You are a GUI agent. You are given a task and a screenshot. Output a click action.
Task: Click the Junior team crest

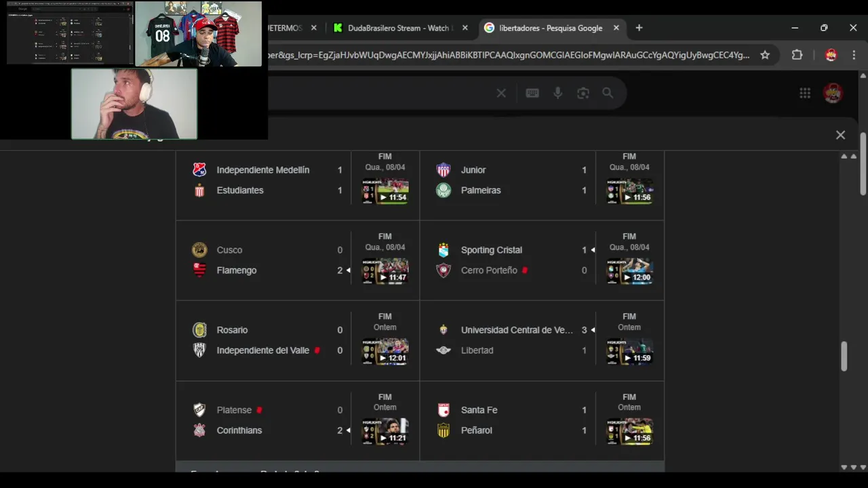[x=443, y=170]
